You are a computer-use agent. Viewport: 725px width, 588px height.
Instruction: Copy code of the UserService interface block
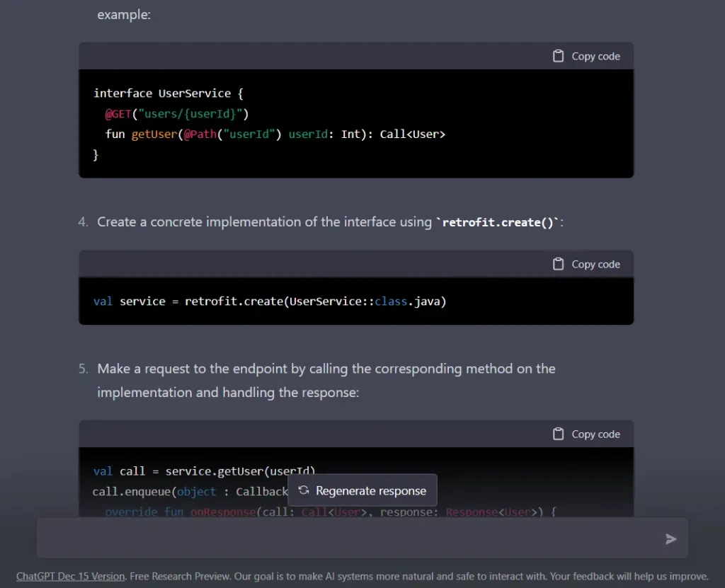586,57
